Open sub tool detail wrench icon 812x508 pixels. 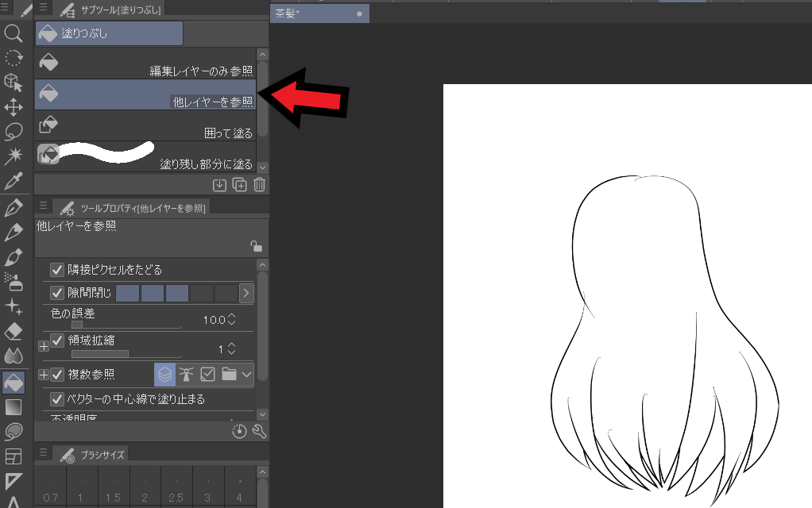point(259,432)
